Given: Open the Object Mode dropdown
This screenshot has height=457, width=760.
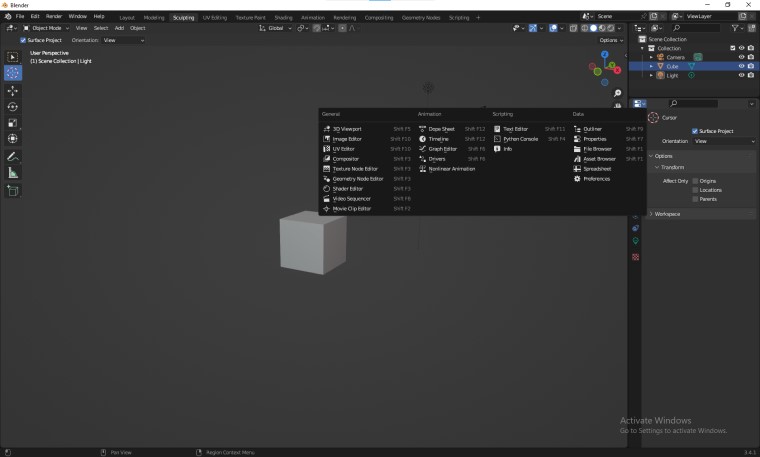Looking at the screenshot, I should (x=46, y=28).
